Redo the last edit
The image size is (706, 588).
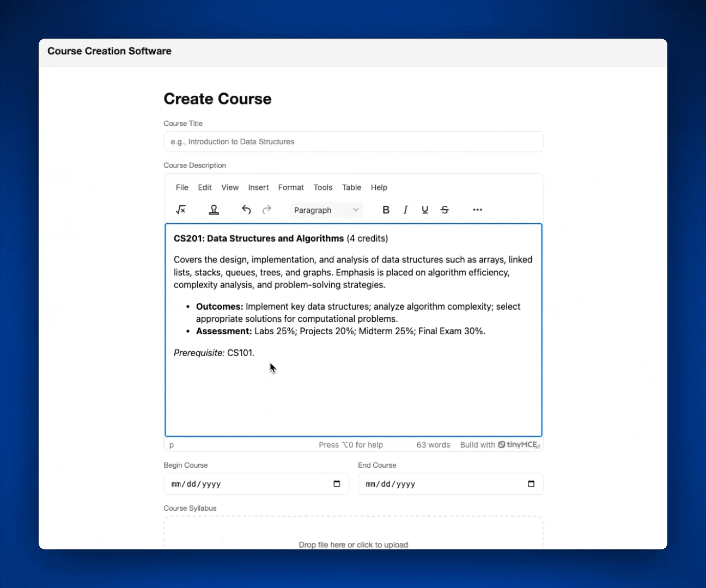coord(267,210)
